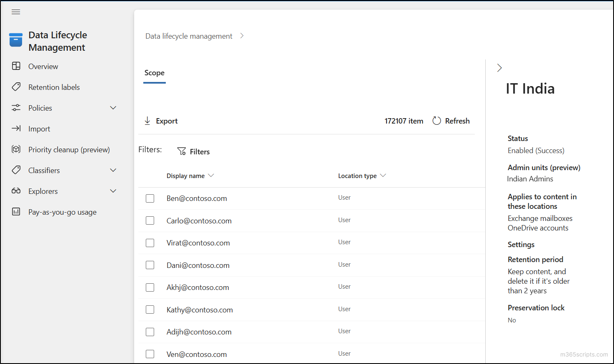614x364 pixels.
Task: Select the Akhj@contoso.com checkbox
Action: pos(150,287)
